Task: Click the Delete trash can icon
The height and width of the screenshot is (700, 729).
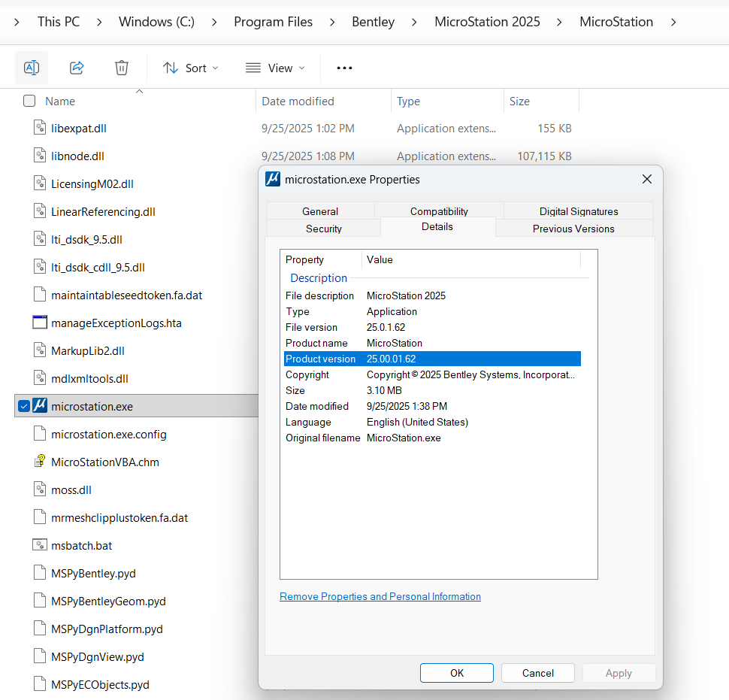Action: point(122,68)
